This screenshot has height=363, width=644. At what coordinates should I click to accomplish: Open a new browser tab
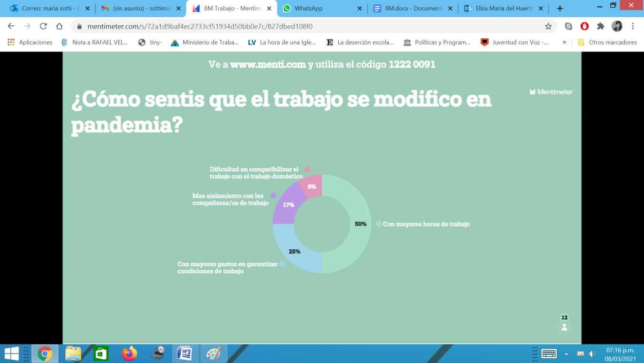tap(560, 9)
